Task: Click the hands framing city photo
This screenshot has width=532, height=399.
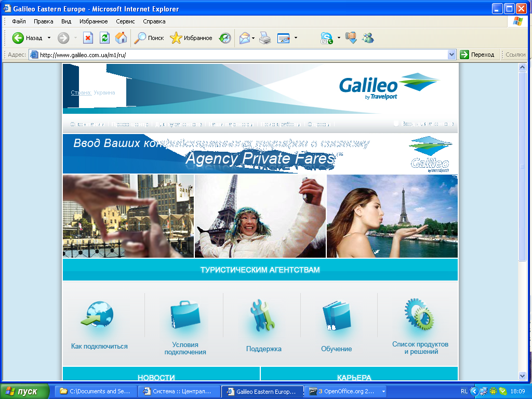Action: coord(128,216)
